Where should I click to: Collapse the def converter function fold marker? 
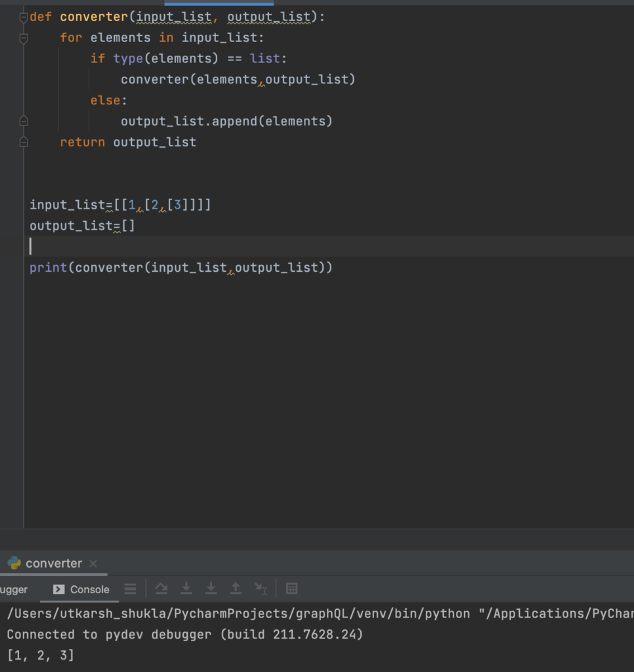coord(24,17)
